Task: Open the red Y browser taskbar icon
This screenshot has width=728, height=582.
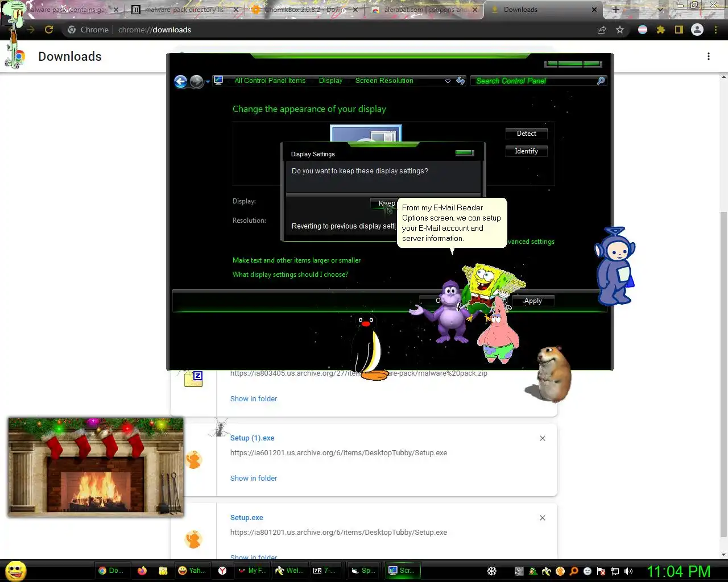Action: [222, 571]
